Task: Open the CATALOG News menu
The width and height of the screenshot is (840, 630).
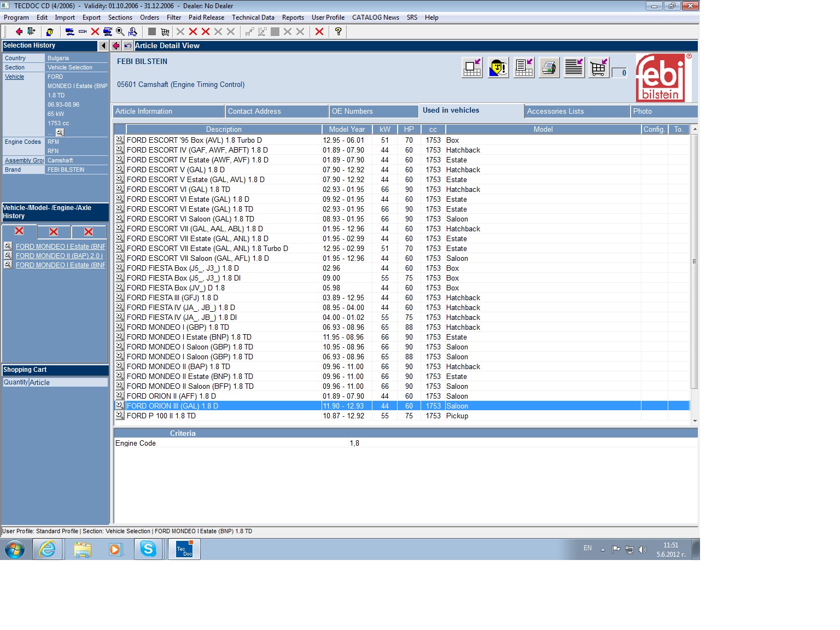Action: pos(376,17)
